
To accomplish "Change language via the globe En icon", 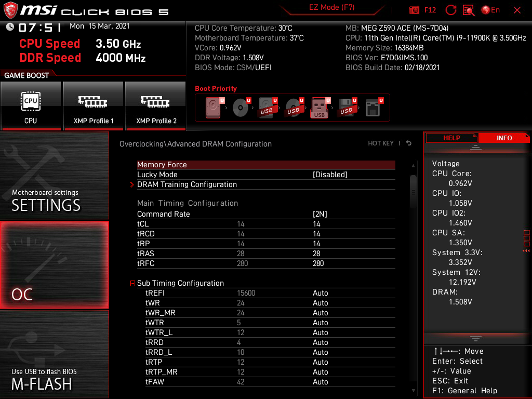I will click(490, 10).
